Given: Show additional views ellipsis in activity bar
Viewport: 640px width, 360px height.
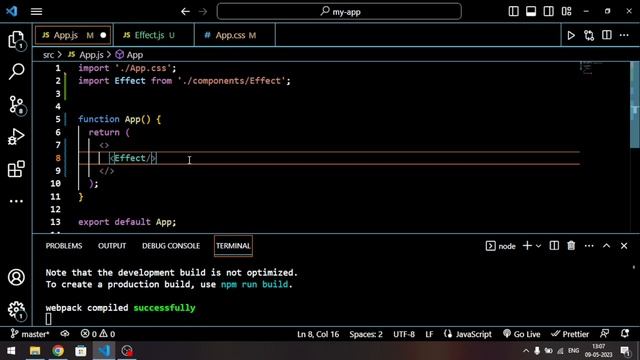Looking at the screenshot, I should pos(16,201).
